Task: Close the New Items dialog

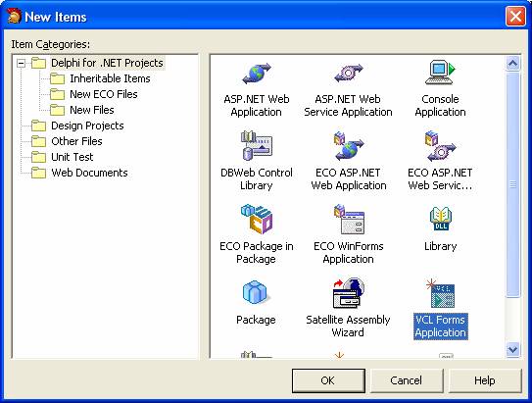Action: [515, 17]
